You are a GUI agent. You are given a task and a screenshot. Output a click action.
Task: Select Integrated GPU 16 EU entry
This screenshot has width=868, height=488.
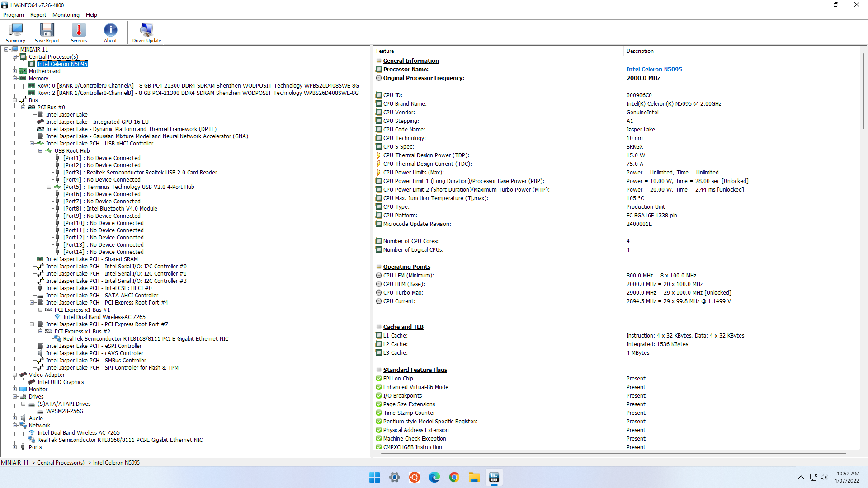(x=97, y=122)
